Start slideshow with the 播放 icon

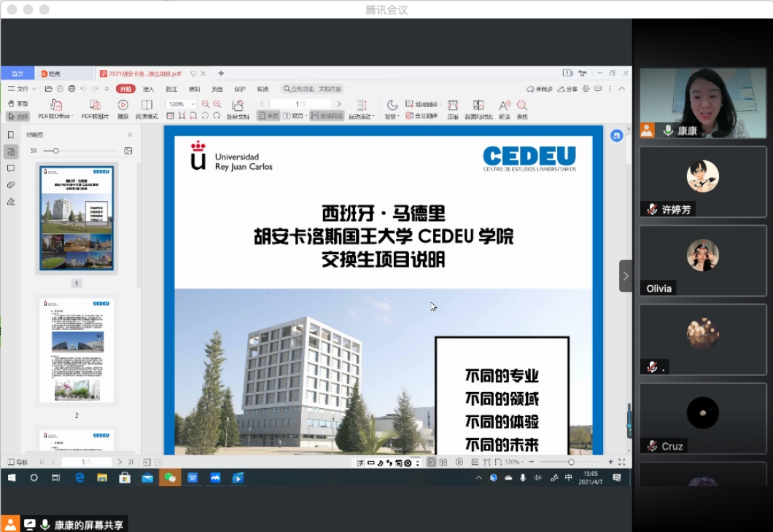(x=123, y=106)
